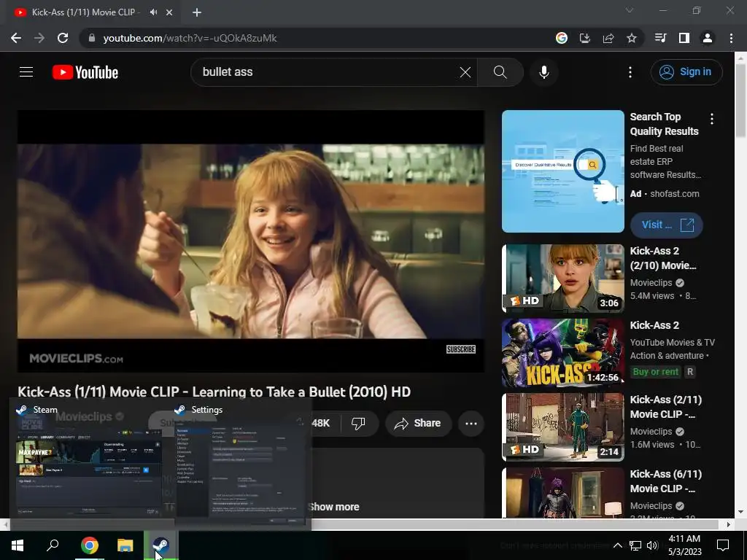The width and height of the screenshot is (747, 560).
Task: Open Kick-Ass (2/11) Movie CLIP thumbnail
Action: tap(562, 427)
